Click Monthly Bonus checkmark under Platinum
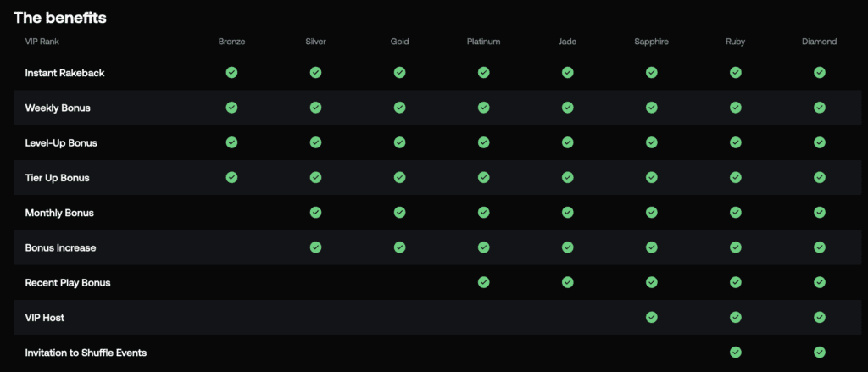The width and height of the screenshot is (868, 372). tap(484, 212)
